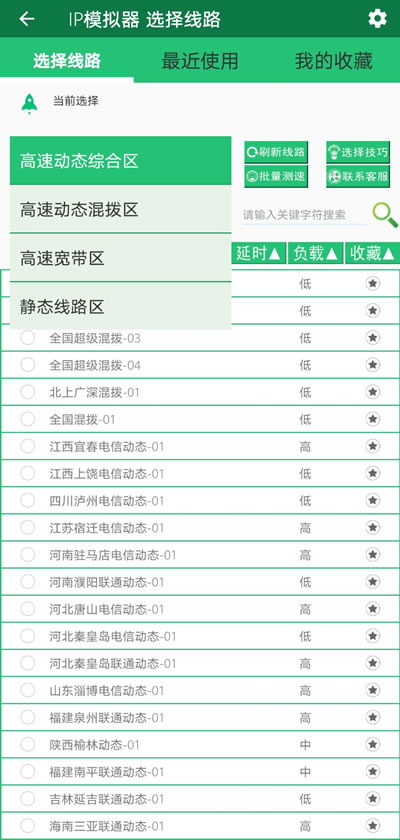Click the 刷新线路 button
Image resolution: width=400 pixels, height=840 pixels.
pos(276,152)
